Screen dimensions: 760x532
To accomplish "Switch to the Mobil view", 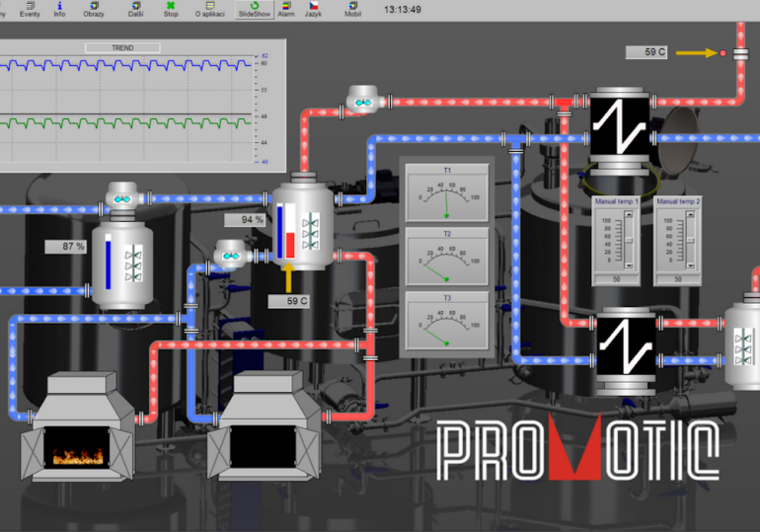I will (x=352, y=10).
